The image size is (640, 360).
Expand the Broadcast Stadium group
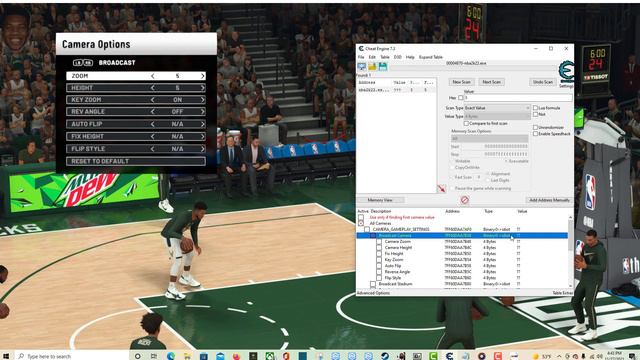(373, 284)
